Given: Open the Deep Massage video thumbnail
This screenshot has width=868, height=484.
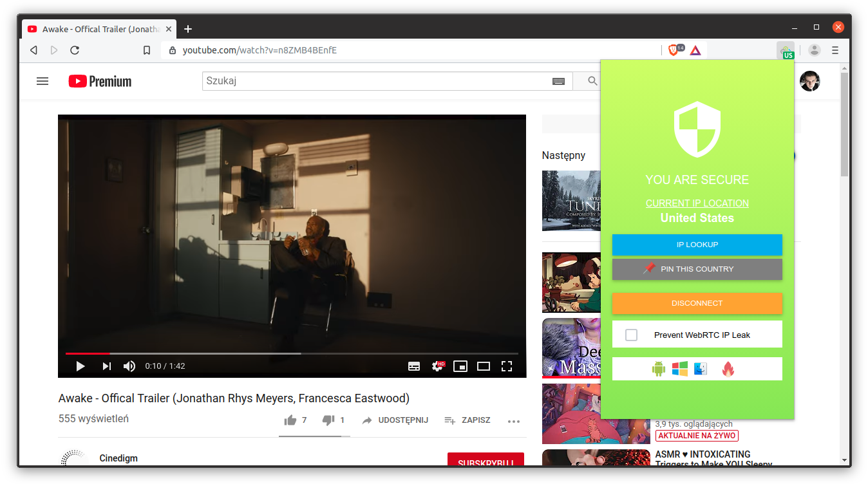Looking at the screenshot, I should [571, 348].
